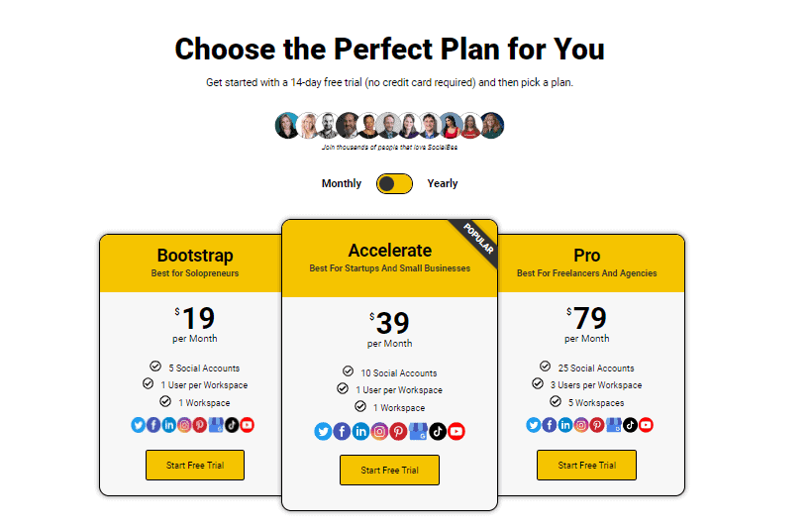Click the checkmark beside 10 Social Accounts
Viewport: 812px width, 527px height.
click(x=348, y=371)
